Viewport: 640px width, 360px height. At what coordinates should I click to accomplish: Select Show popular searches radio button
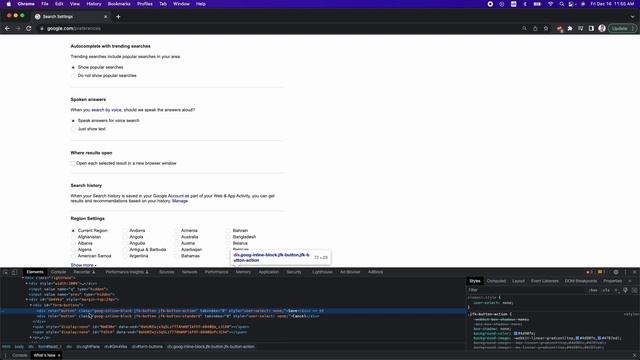pos(73,67)
